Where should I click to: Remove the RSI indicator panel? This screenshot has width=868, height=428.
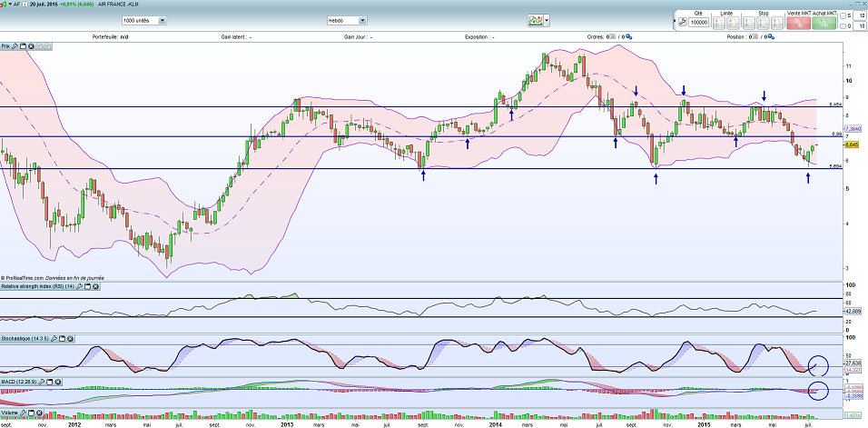(95, 286)
